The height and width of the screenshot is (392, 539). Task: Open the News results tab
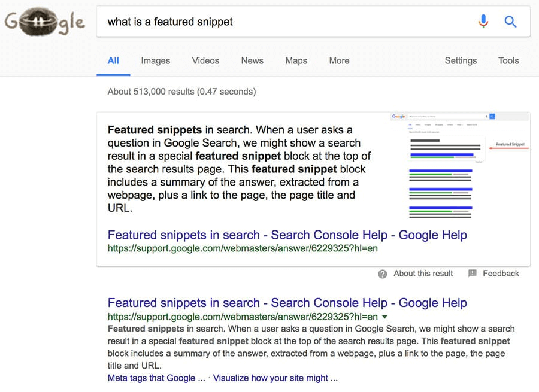(252, 60)
